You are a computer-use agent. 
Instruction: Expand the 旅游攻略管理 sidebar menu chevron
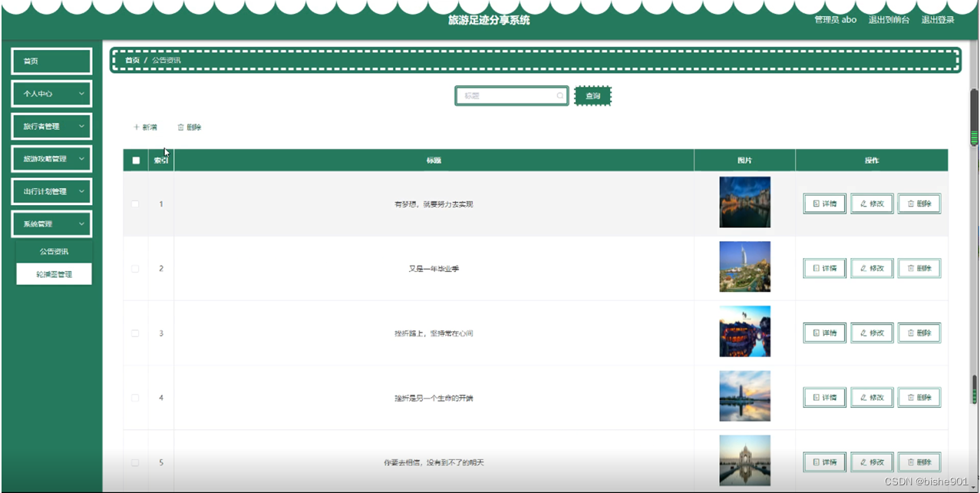(x=81, y=159)
